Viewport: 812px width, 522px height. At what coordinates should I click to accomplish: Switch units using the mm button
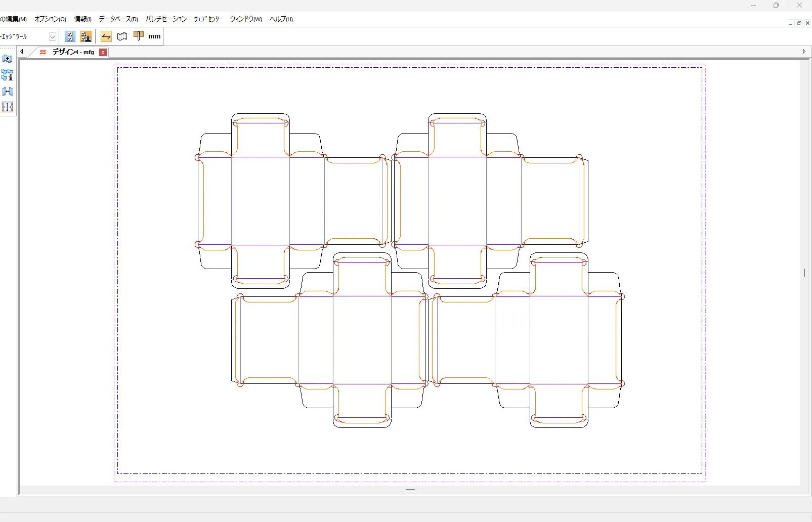(x=154, y=36)
